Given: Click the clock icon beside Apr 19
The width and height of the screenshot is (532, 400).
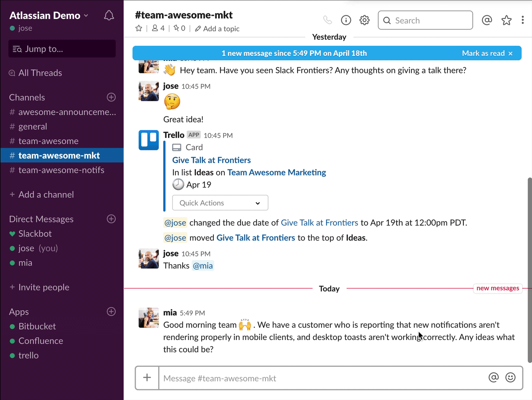Looking at the screenshot, I should 178,184.
